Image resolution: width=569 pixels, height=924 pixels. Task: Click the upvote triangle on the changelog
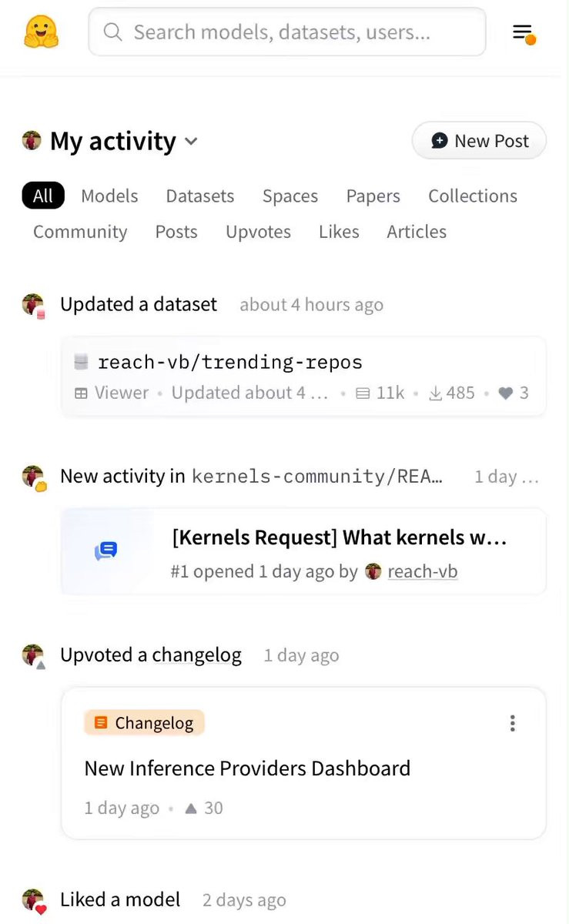click(192, 808)
